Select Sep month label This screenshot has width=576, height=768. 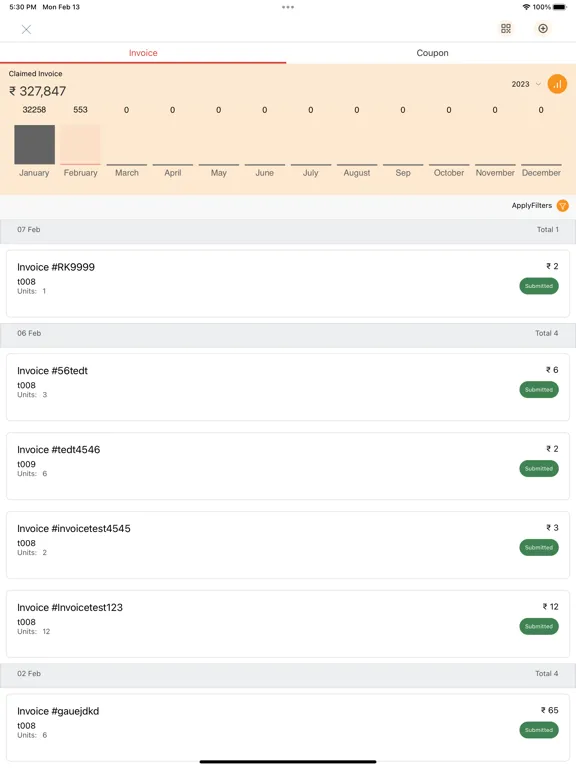[x=403, y=173]
